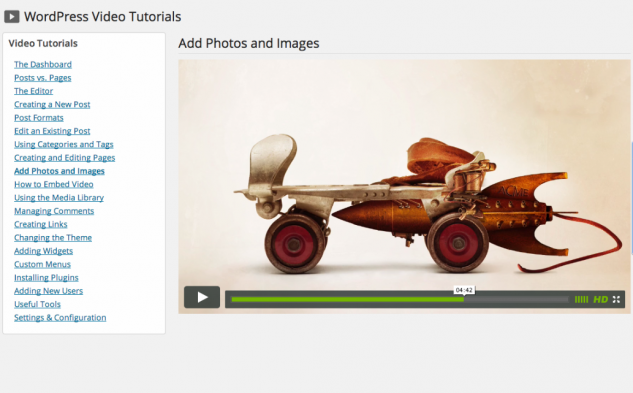The height and width of the screenshot is (393, 633).
Task: Open the Changing the Theme tutorial
Action: 53,237
